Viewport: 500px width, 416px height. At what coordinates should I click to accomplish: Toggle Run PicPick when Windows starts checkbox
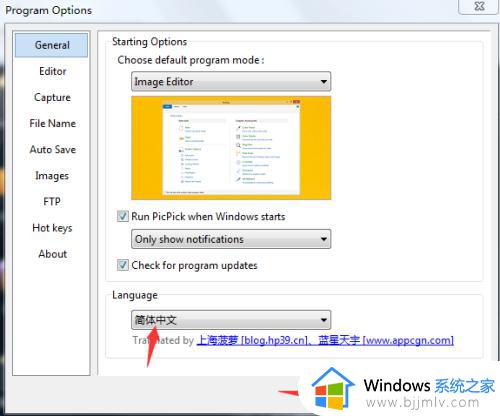tap(122, 216)
